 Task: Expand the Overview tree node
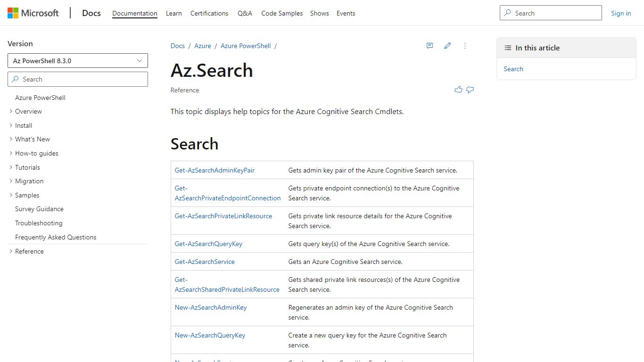pyautogui.click(x=11, y=111)
